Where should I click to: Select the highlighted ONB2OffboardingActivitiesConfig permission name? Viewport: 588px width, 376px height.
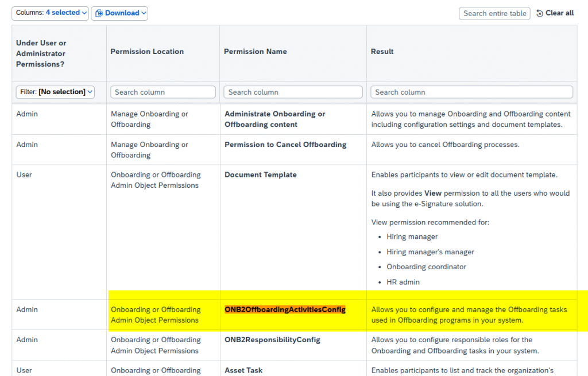pyautogui.click(x=285, y=309)
